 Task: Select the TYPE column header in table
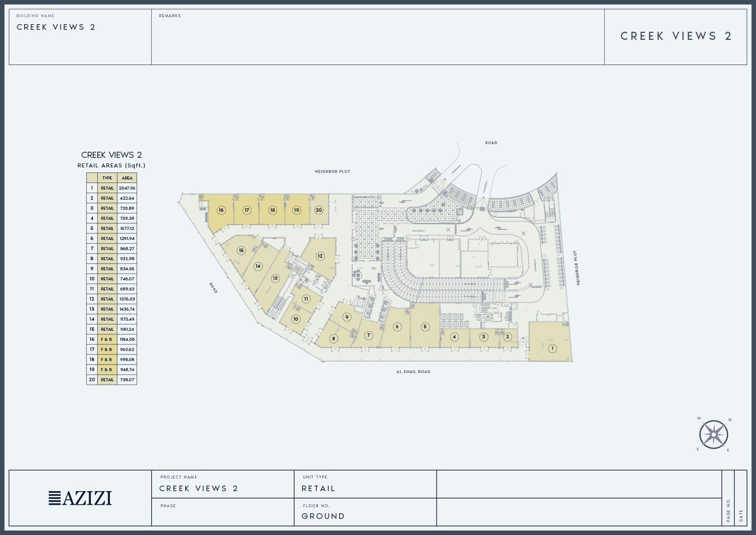click(x=107, y=178)
